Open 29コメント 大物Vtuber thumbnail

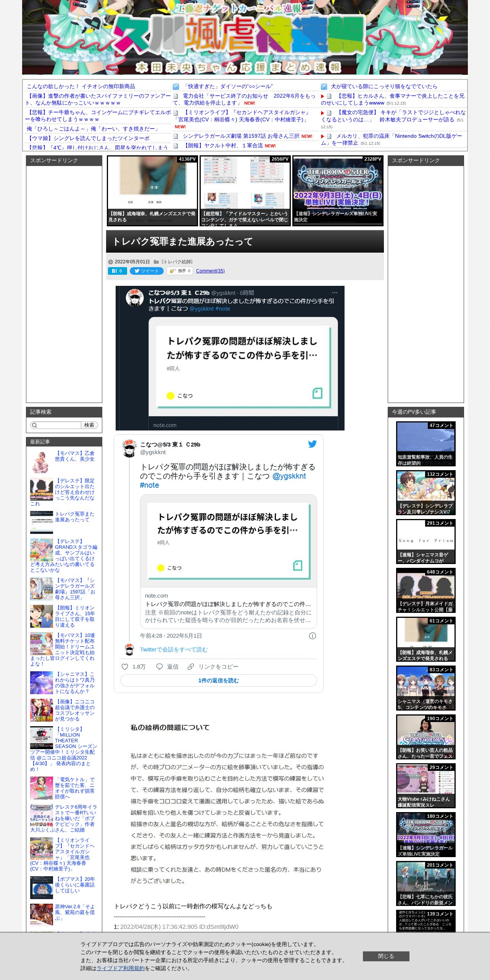click(426, 786)
